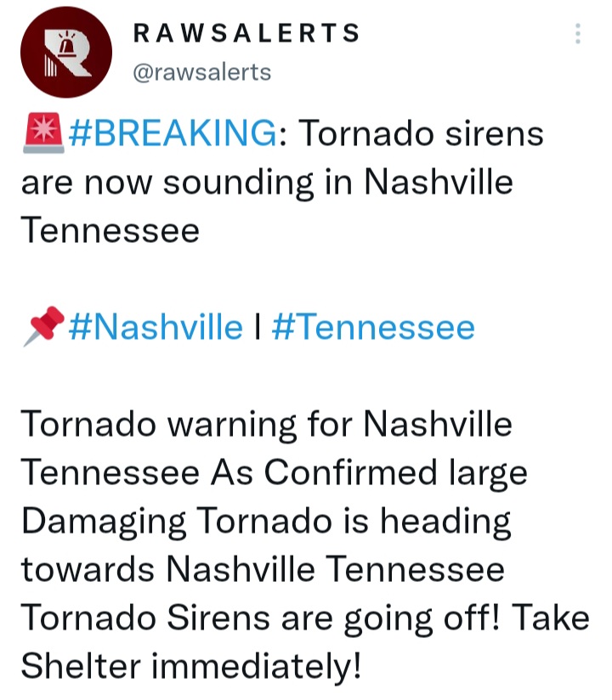This screenshot has width=612, height=700.
Task: Click the line 'Tennessee As Confirmed large'
Action: point(274,473)
